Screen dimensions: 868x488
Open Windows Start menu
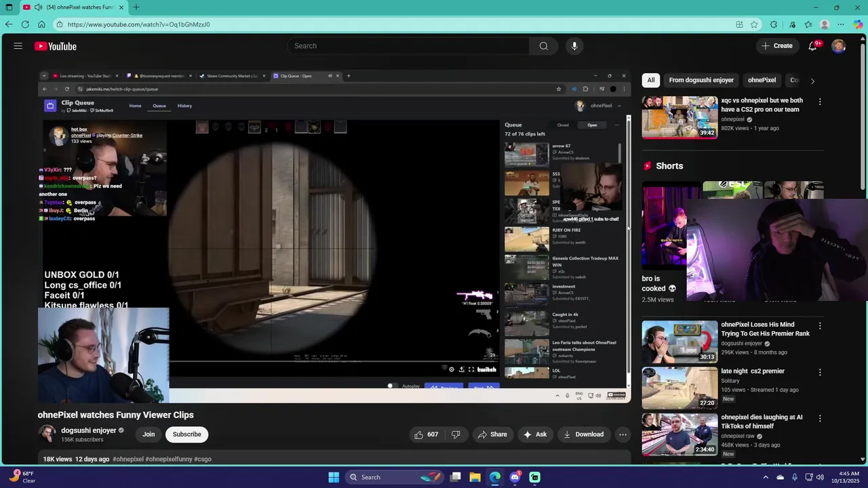[334, 477]
